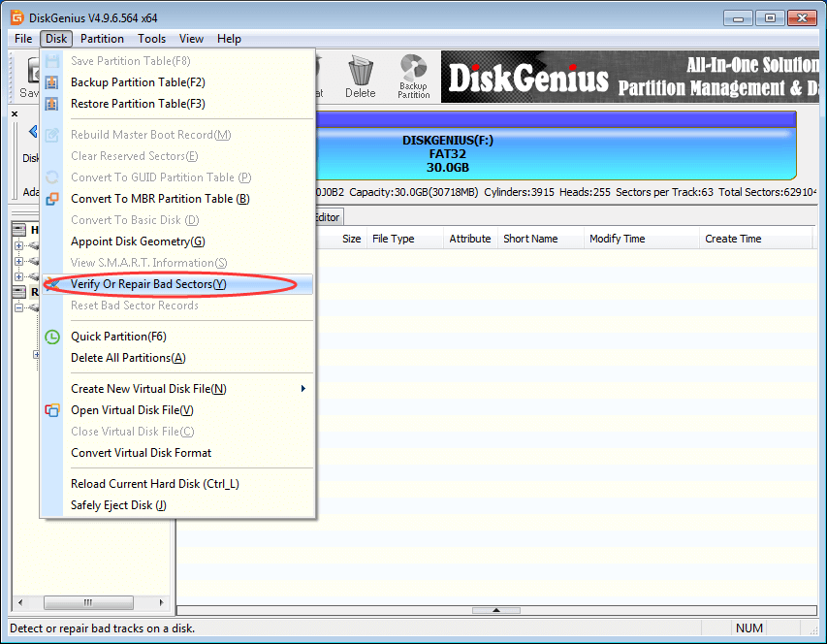
Task: Select Quick Partition(F6)
Action: coord(177,337)
